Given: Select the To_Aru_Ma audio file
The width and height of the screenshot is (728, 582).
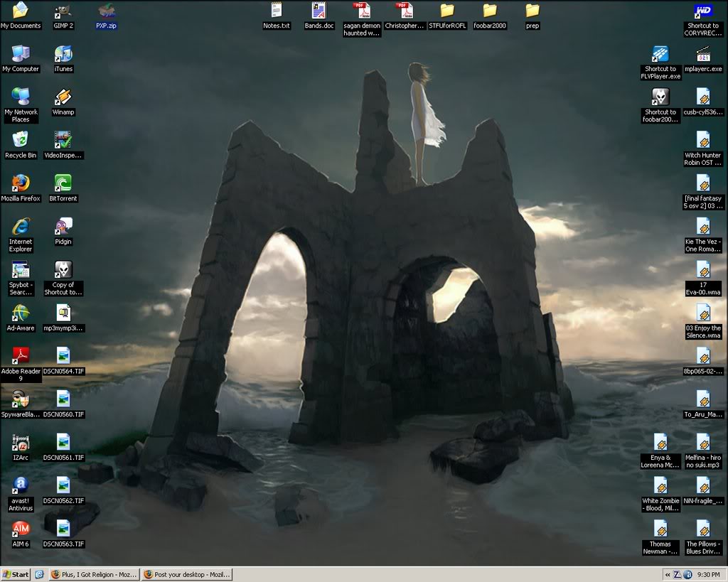Looking at the screenshot, I should (703, 399).
